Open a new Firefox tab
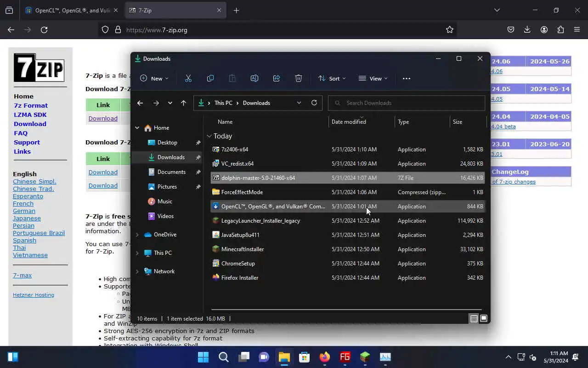This screenshot has width=588, height=368. [x=236, y=10]
